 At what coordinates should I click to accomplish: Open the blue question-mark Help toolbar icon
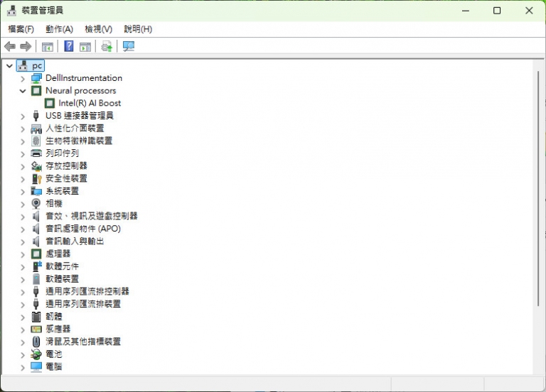[69, 46]
